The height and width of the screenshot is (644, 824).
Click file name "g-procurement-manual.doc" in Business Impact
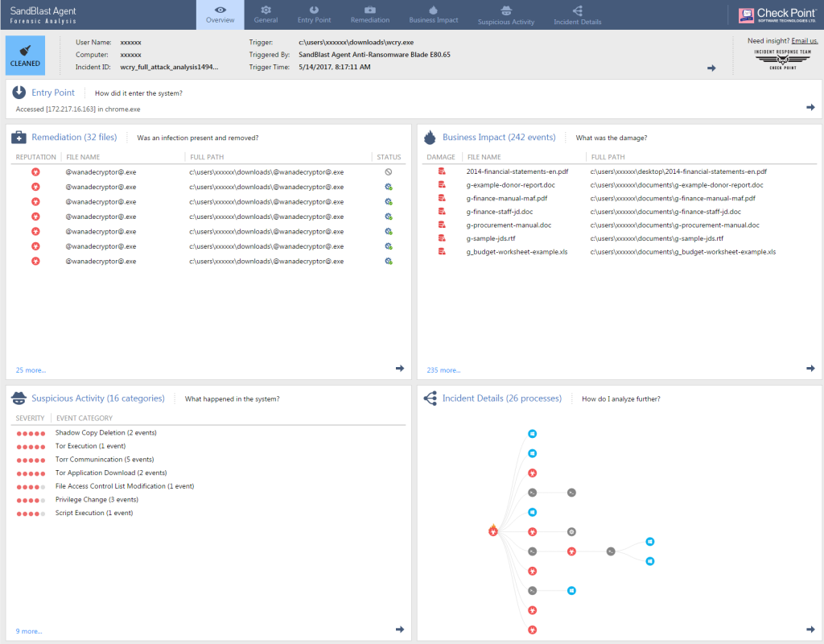(x=509, y=225)
